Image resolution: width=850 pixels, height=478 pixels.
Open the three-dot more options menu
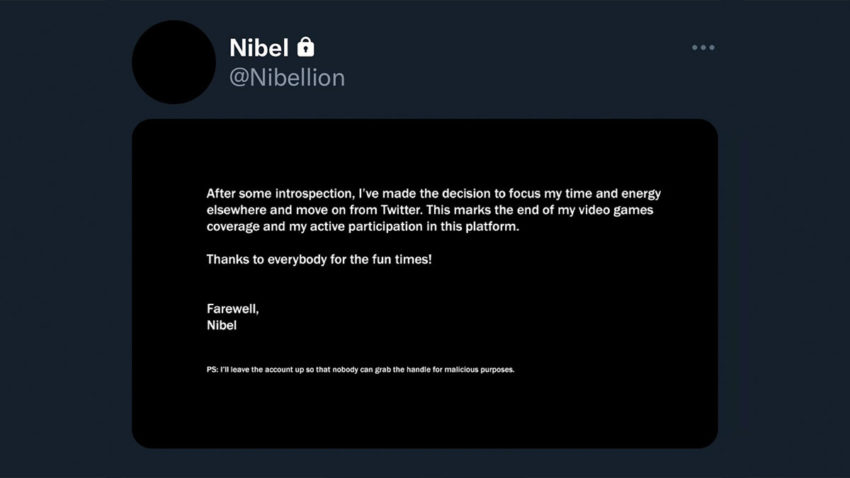click(x=703, y=48)
